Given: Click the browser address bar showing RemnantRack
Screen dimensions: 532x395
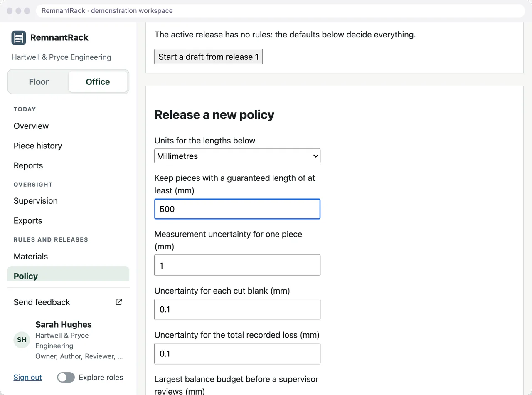Looking at the screenshot, I should tap(281, 11).
